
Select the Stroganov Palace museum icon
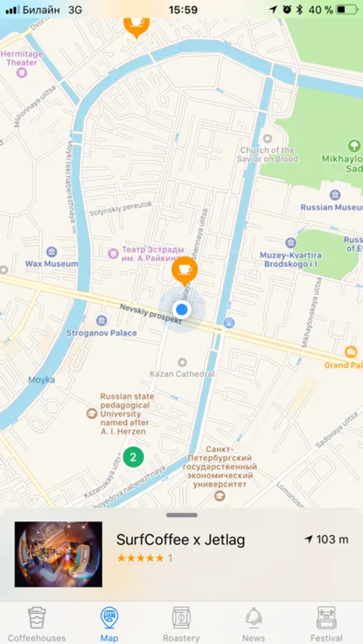[102, 321]
